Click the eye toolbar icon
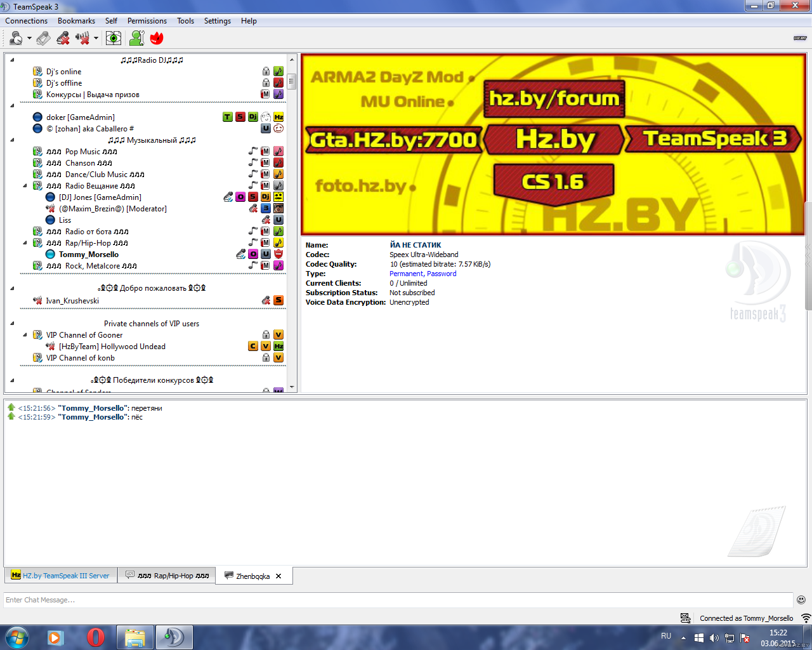 click(114, 38)
